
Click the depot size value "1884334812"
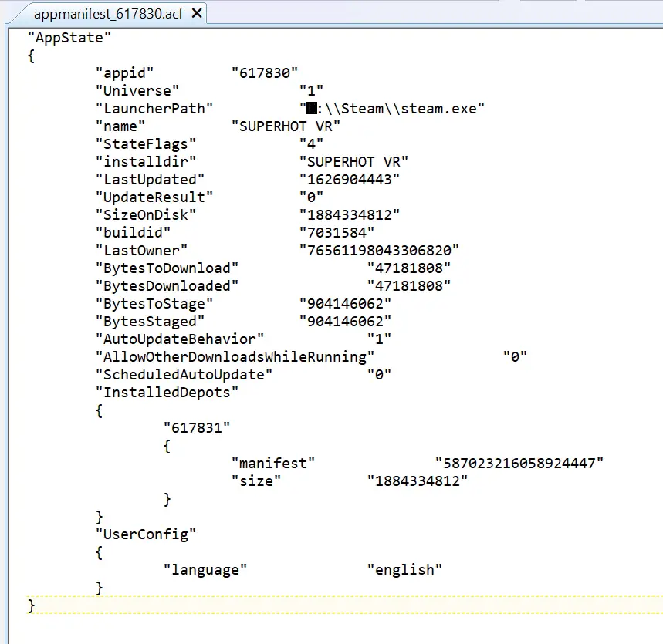(x=418, y=481)
